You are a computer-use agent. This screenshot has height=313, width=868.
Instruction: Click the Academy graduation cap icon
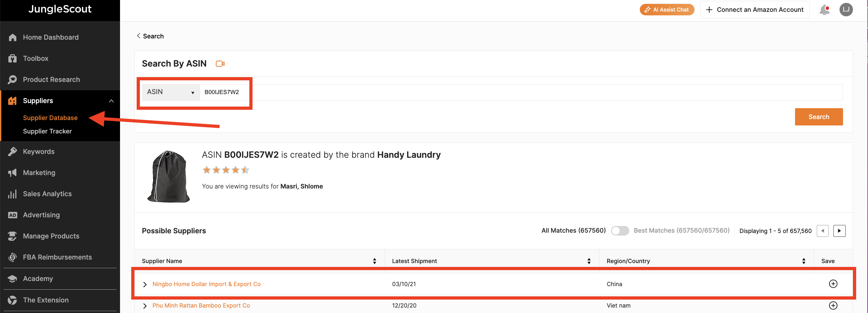pos(12,279)
